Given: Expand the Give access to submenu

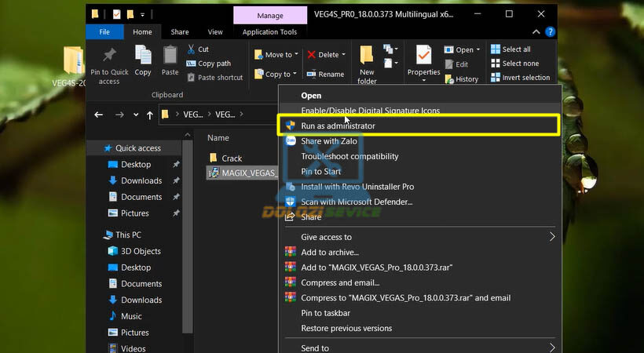Looking at the screenshot, I should click(x=551, y=237).
